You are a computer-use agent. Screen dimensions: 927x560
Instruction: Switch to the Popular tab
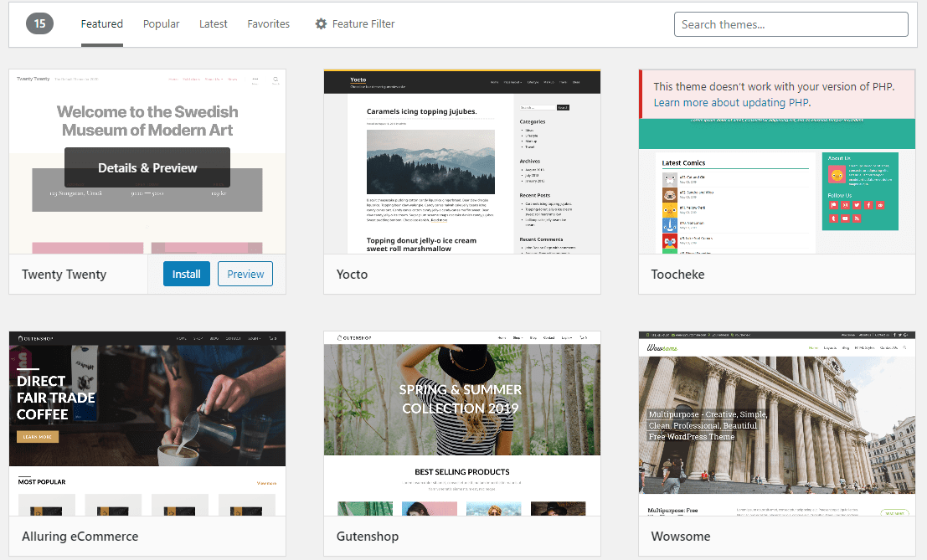tap(161, 23)
